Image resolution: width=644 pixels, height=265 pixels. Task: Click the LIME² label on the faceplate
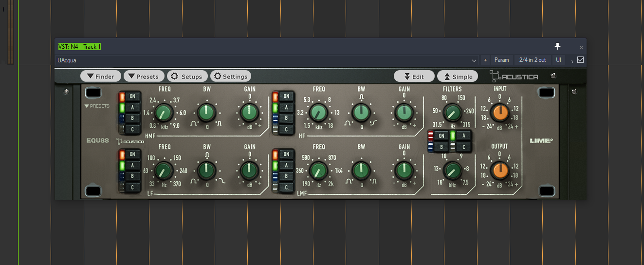(541, 141)
